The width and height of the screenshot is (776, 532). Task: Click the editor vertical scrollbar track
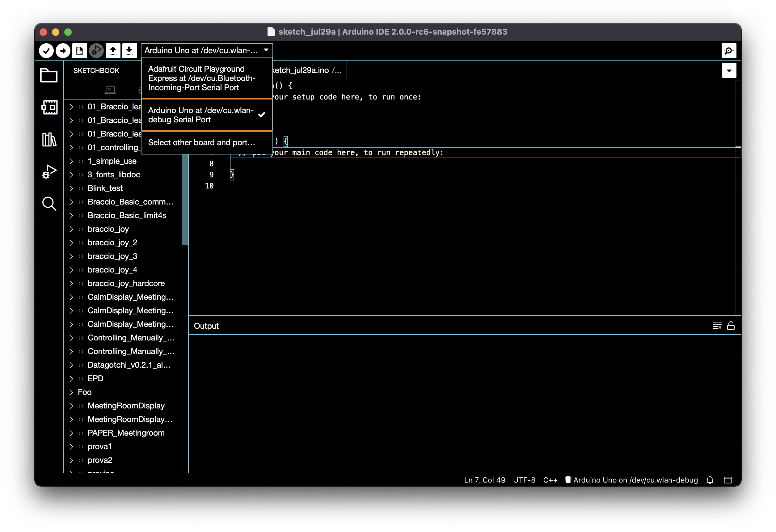738,197
